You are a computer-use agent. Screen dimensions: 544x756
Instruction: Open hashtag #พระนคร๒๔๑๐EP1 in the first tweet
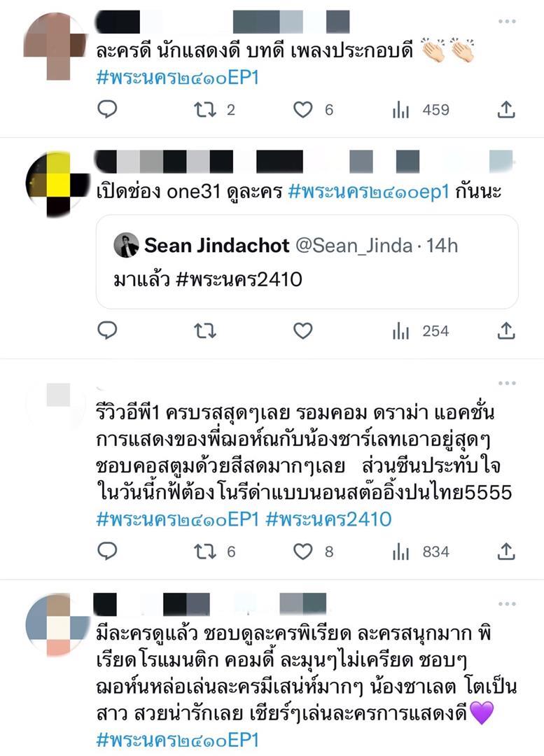pos(177,78)
